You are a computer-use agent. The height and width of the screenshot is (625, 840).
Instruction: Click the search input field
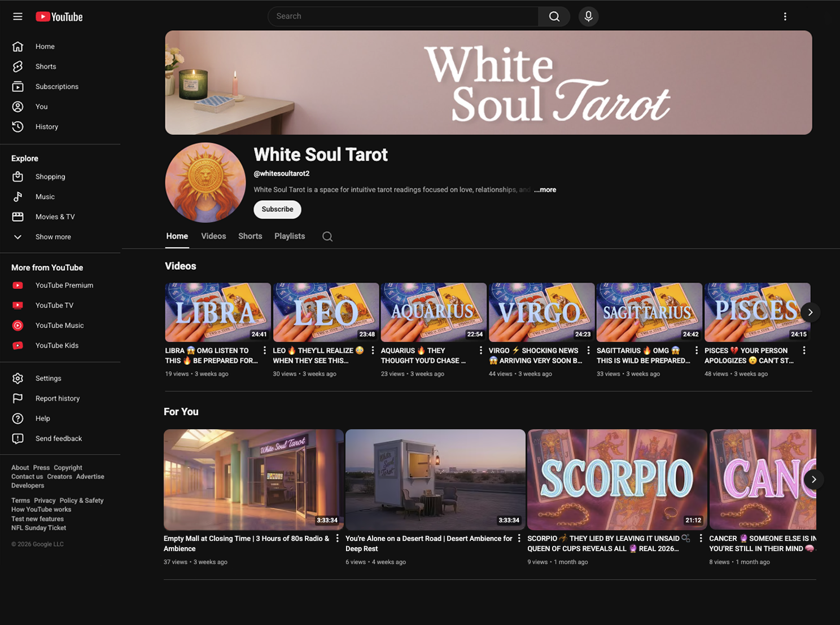click(x=403, y=16)
